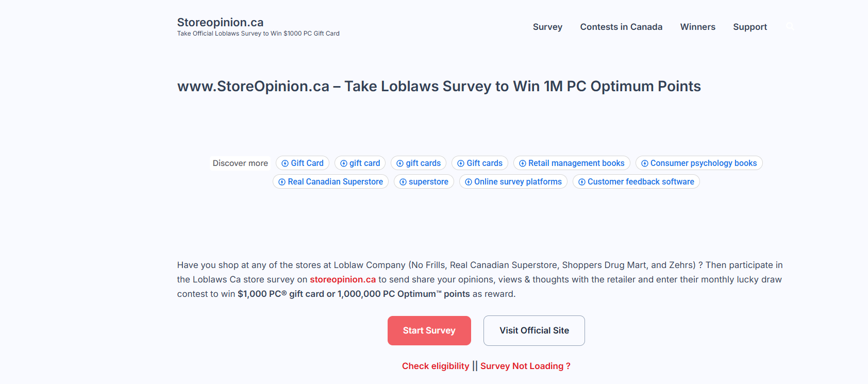The width and height of the screenshot is (868, 384).
Task: Click the red storeopinion.ca link in paragraph
Action: click(343, 279)
